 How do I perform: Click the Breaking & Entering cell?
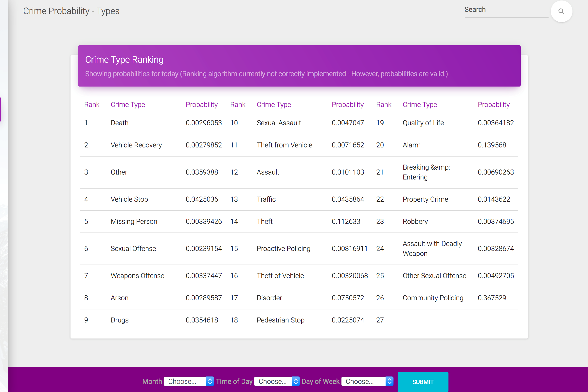[x=426, y=172]
